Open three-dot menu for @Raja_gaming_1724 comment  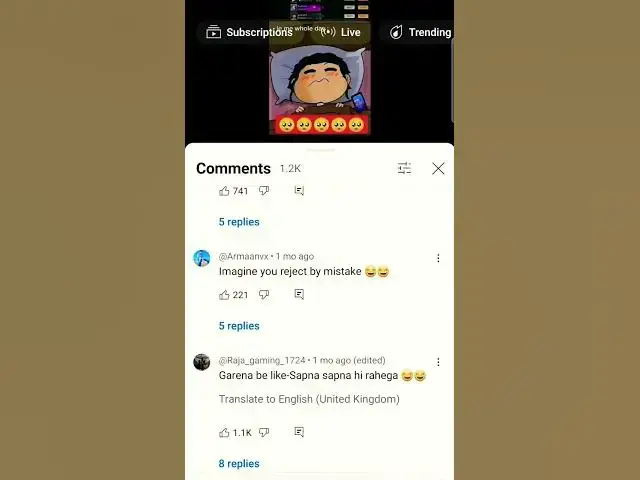point(438,362)
